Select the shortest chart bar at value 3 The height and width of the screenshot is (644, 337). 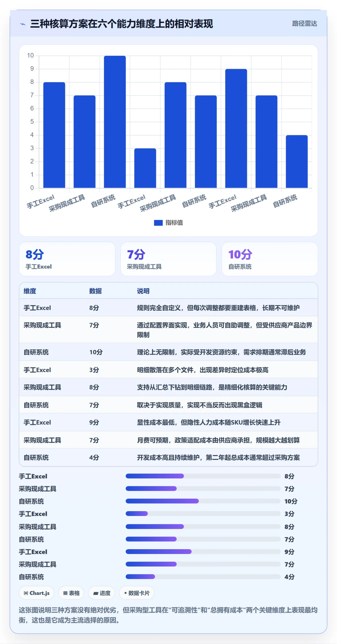point(145,168)
